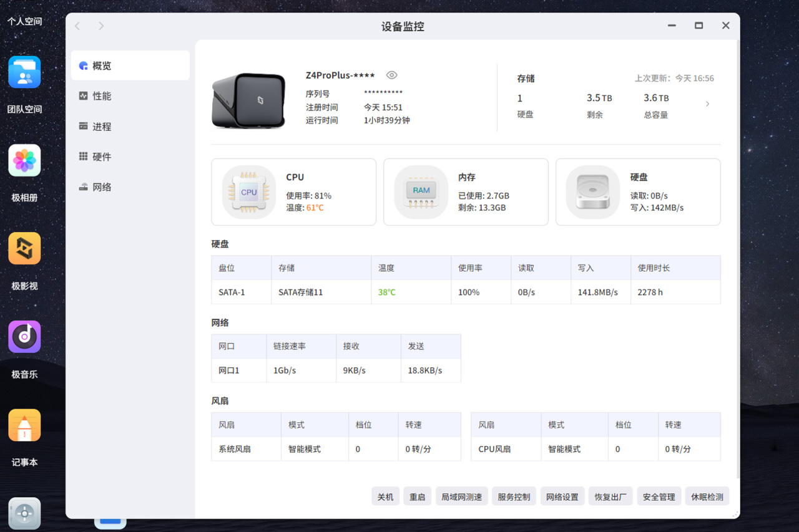This screenshot has height=532, width=799.
Task: Click the 剩余: 13.3GB memory text
Action: pyautogui.click(x=482, y=208)
